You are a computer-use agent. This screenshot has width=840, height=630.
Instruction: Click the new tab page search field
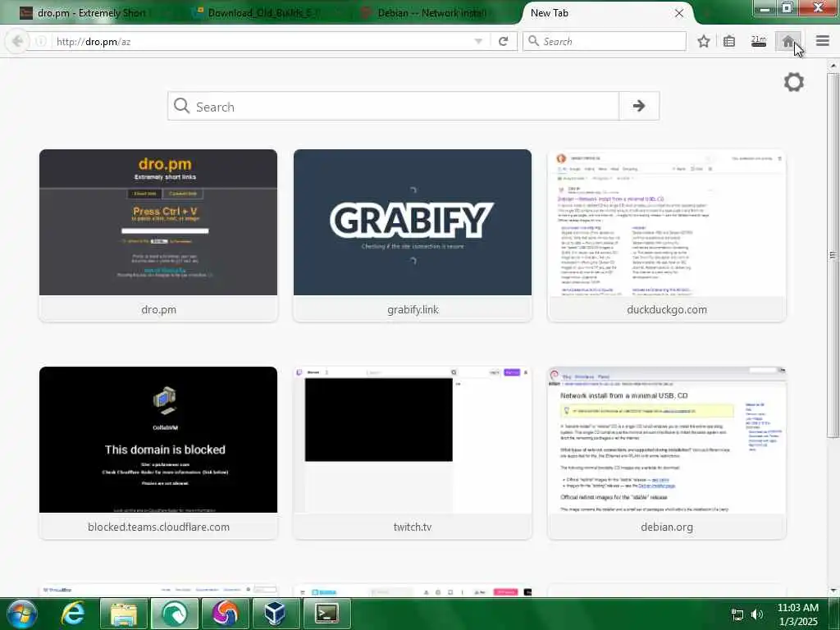click(393, 106)
